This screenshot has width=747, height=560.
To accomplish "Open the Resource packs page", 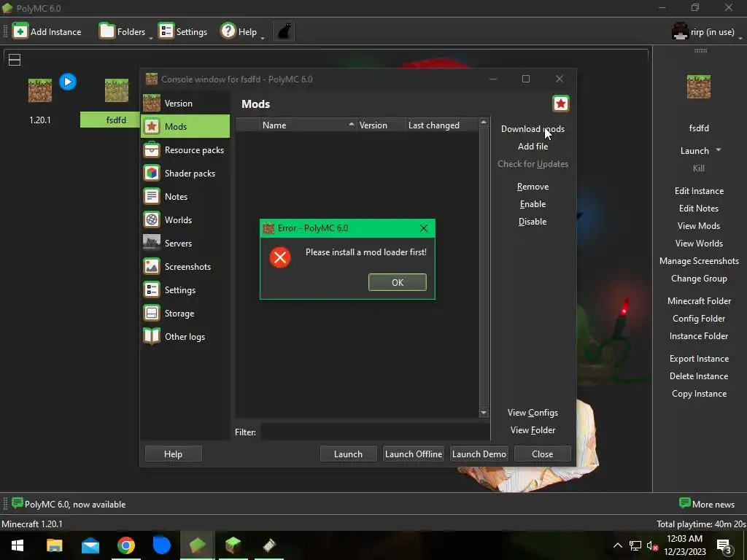I will (x=185, y=150).
